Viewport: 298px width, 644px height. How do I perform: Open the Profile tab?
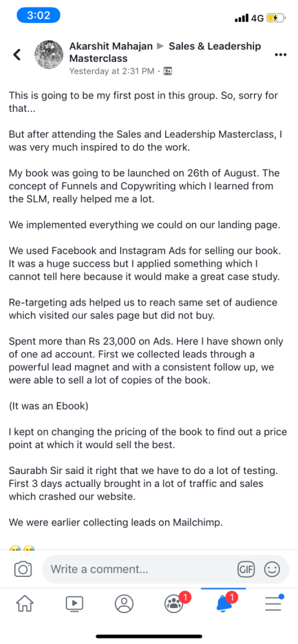pyautogui.click(x=124, y=604)
